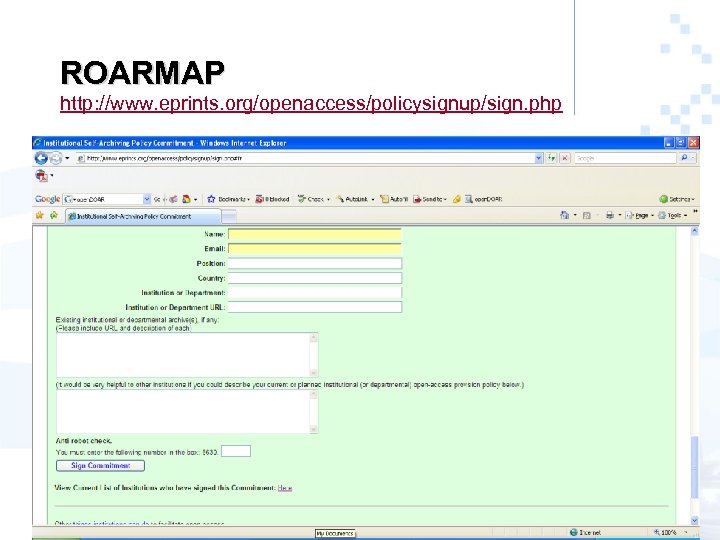Click the Position input field
The image size is (720, 540).
(x=315, y=263)
